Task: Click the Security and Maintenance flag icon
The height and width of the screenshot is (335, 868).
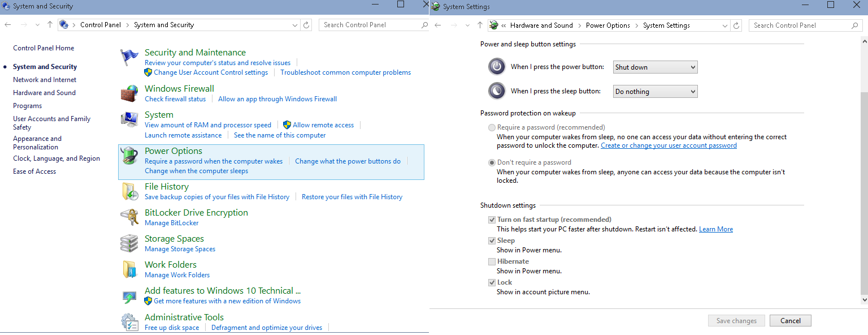Action: click(x=129, y=58)
